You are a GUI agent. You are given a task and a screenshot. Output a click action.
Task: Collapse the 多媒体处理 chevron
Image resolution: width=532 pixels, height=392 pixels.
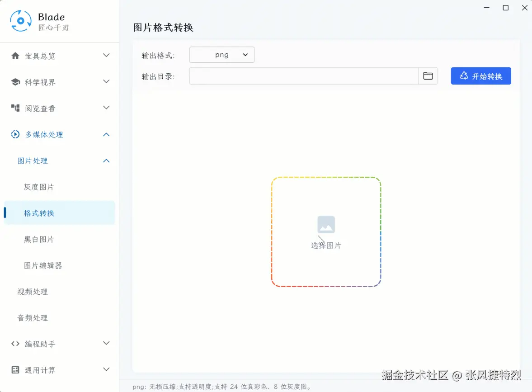tap(106, 134)
